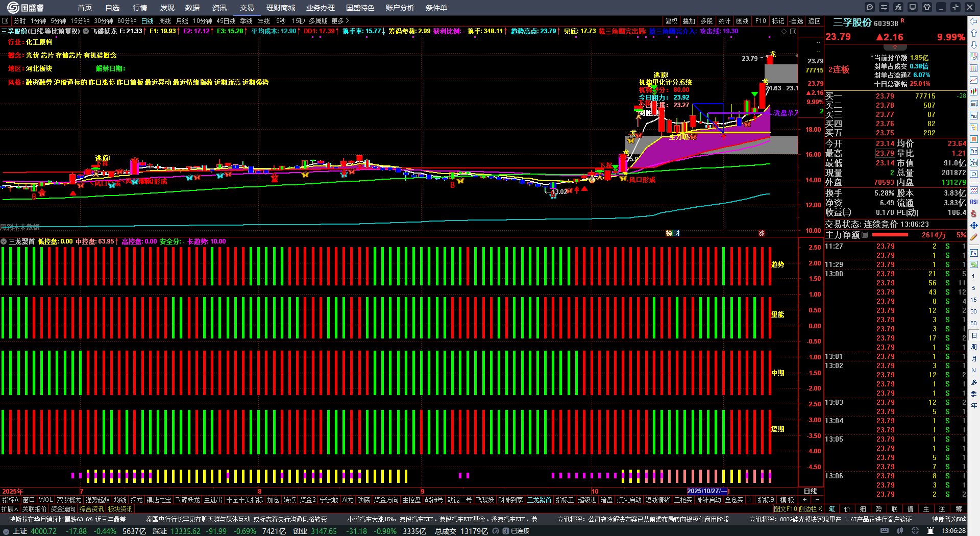Open the formula fx icon in title bar
This screenshot has height=536, width=980.
tap(898, 7)
